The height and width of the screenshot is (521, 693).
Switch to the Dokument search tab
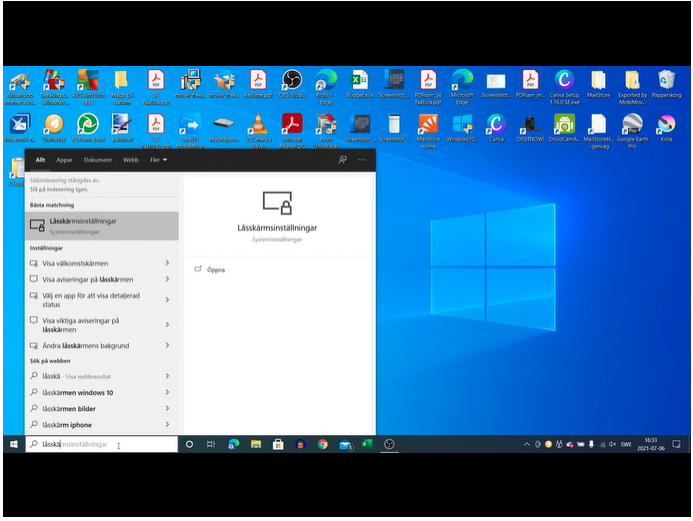[x=98, y=159]
